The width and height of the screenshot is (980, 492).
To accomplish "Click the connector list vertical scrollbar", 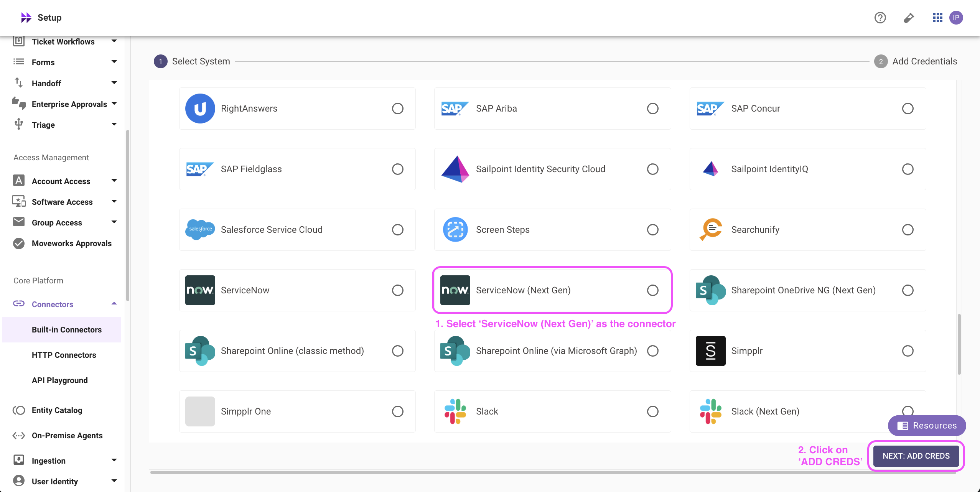I will pos(959,344).
